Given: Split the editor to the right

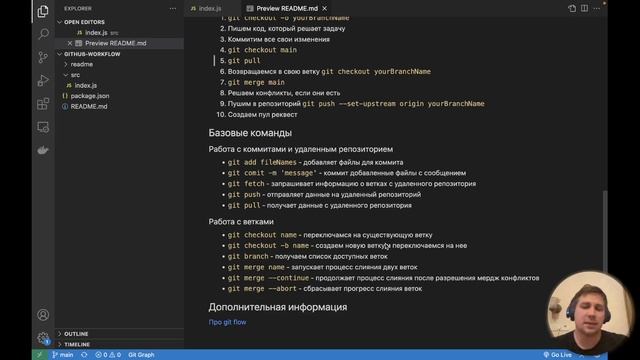Looking at the screenshot, I should point(584,9).
